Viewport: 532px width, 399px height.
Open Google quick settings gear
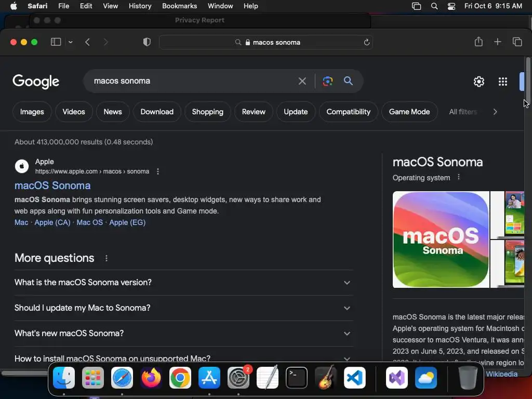pos(478,82)
